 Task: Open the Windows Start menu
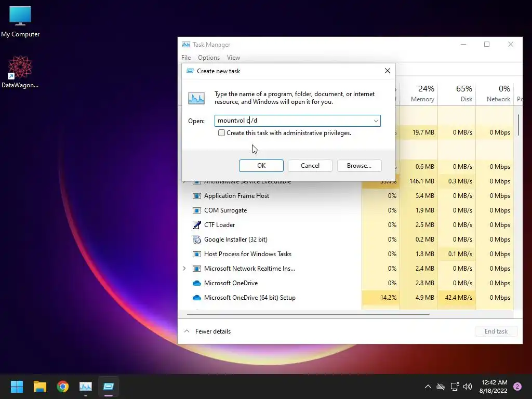17,387
